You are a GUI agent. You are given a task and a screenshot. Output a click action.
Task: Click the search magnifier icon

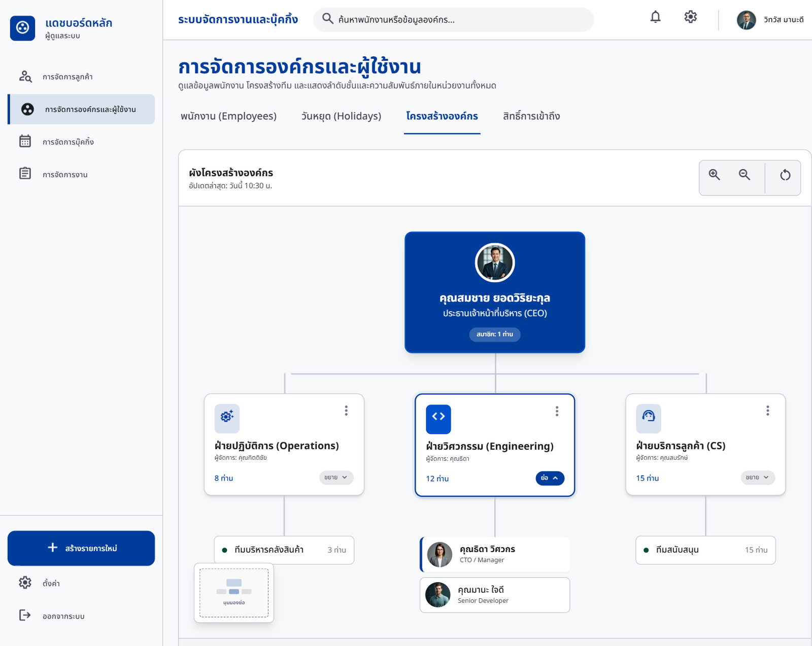pos(328,19)
